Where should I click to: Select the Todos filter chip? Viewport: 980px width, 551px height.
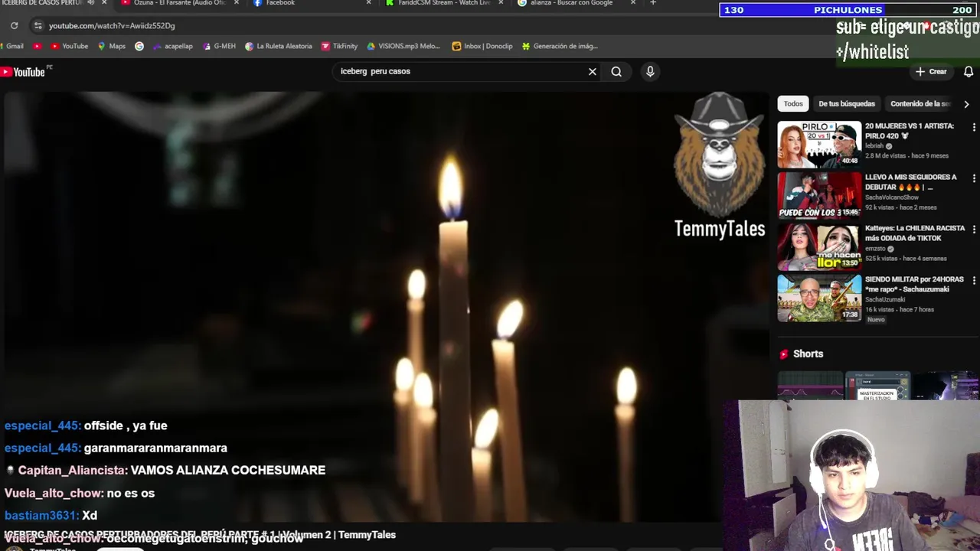[x=793, y=103]
